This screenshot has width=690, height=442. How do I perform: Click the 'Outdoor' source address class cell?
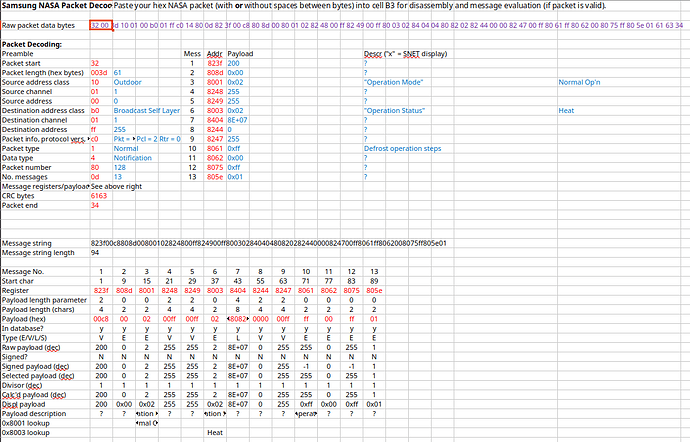(x=128, y=82)
